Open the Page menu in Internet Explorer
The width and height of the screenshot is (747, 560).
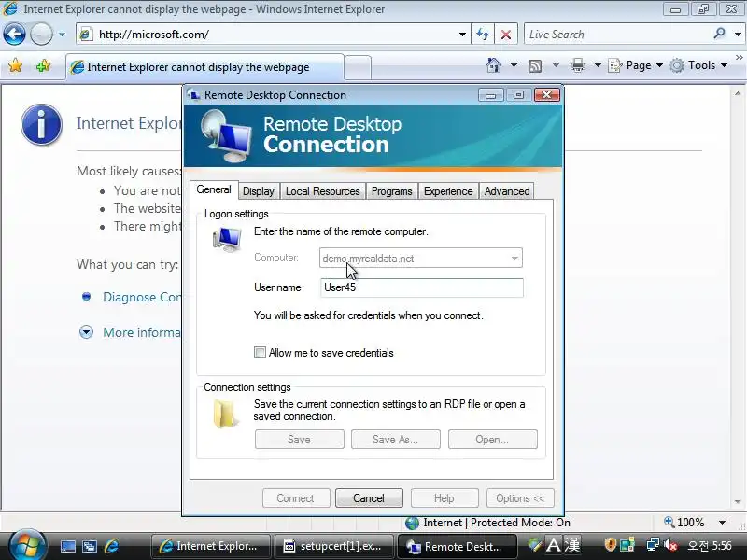(636, 65)
